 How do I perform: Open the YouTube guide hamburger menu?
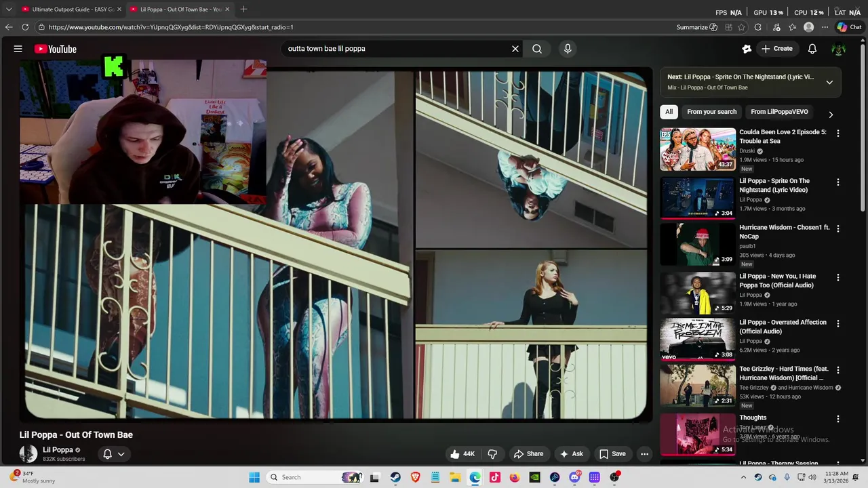(18, 49)
